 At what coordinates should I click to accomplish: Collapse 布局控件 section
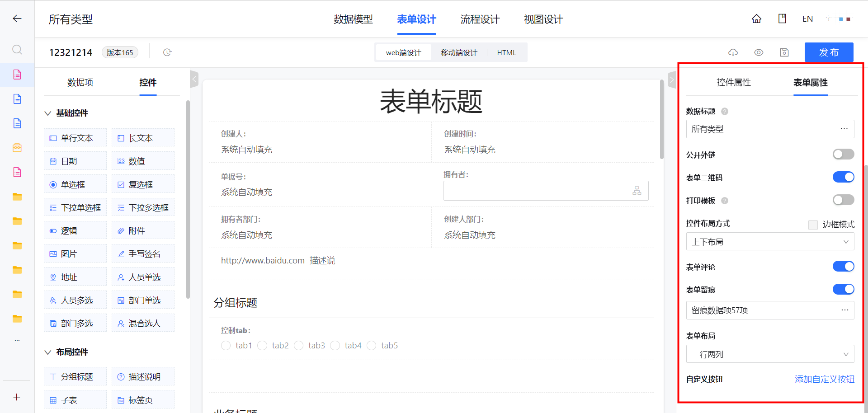tap(47, 352)
